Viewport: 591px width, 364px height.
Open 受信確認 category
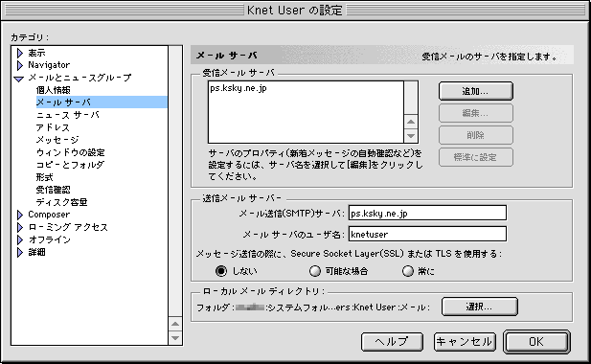coord(53,190)
